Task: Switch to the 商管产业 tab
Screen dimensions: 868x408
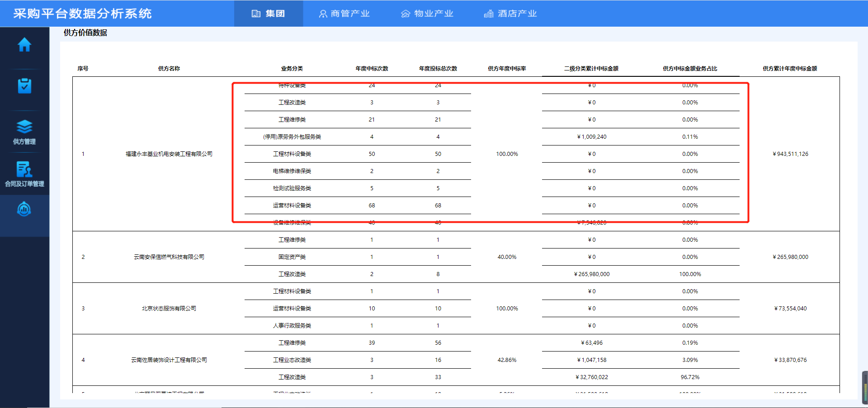Action: point(344,14)
